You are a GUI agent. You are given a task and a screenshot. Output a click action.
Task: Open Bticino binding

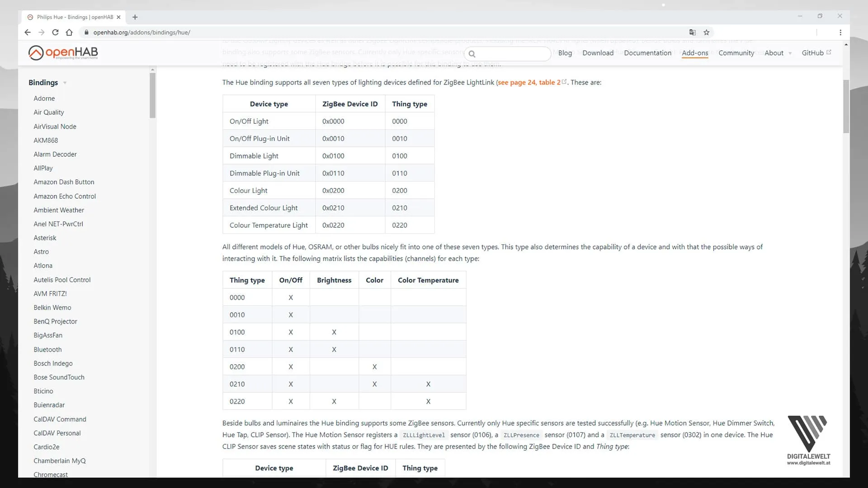[x=43, y=391]
